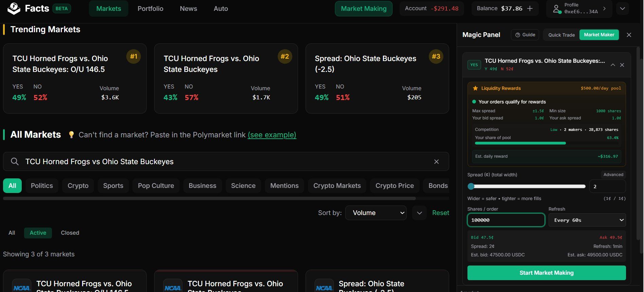644x292 pixels.
Task: Open the Portfolio tab
Action: [x=150, y=9]
